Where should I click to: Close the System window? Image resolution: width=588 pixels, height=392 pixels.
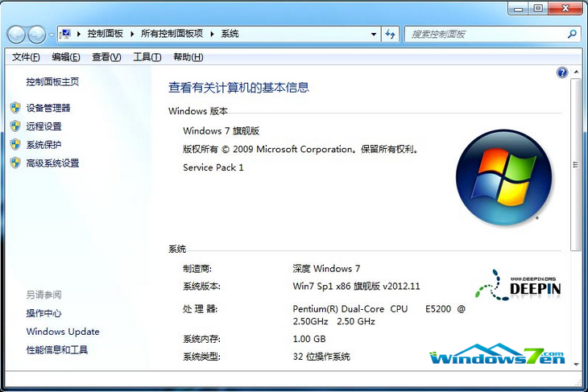[565, 8]
